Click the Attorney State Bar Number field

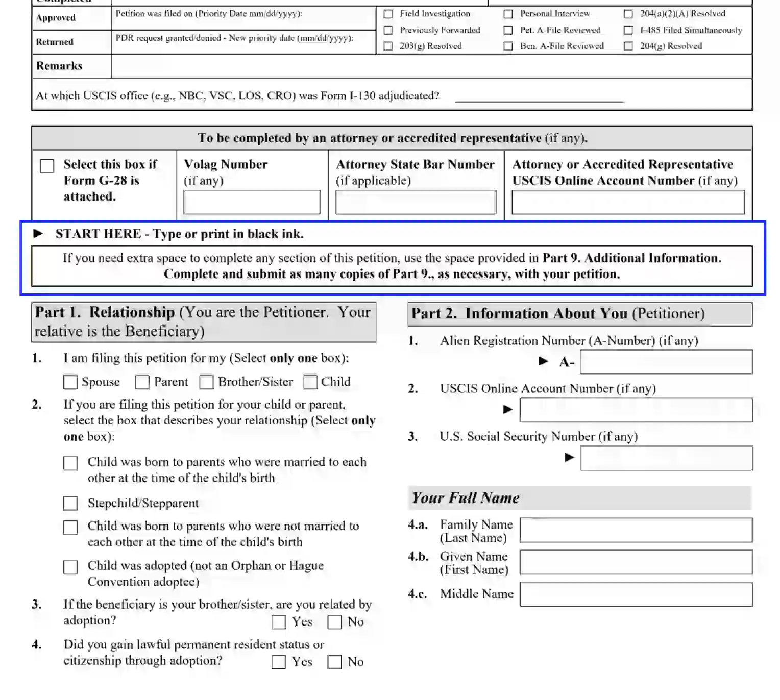[416, 202]
